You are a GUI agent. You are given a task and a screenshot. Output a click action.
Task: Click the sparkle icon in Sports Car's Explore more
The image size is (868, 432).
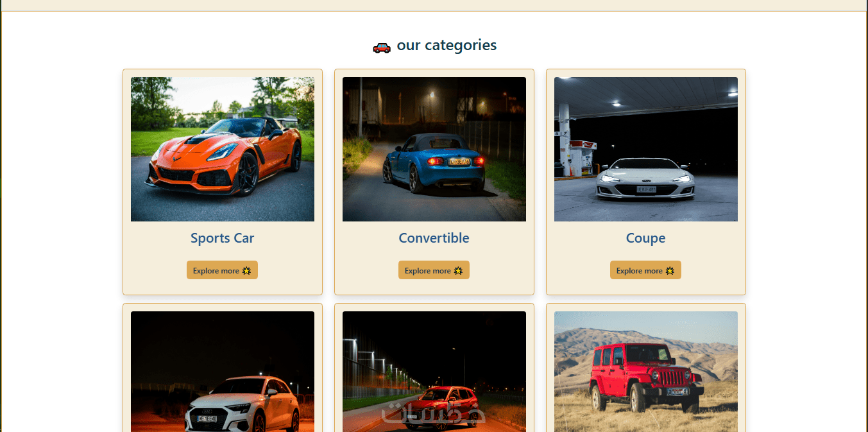246,271
